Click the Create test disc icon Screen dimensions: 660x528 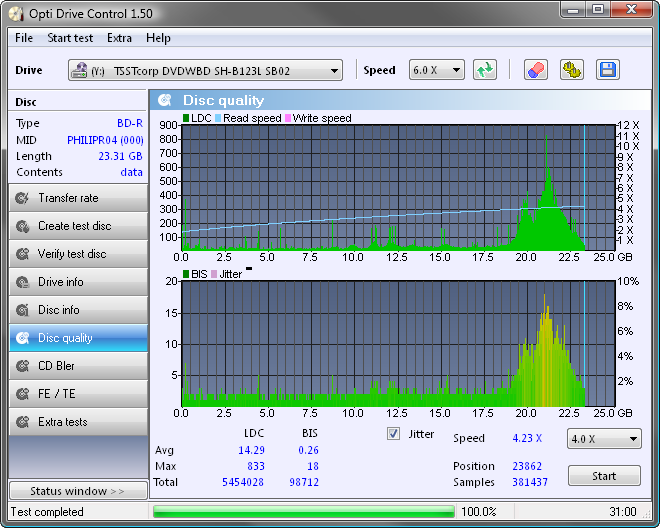pos(22,226)
